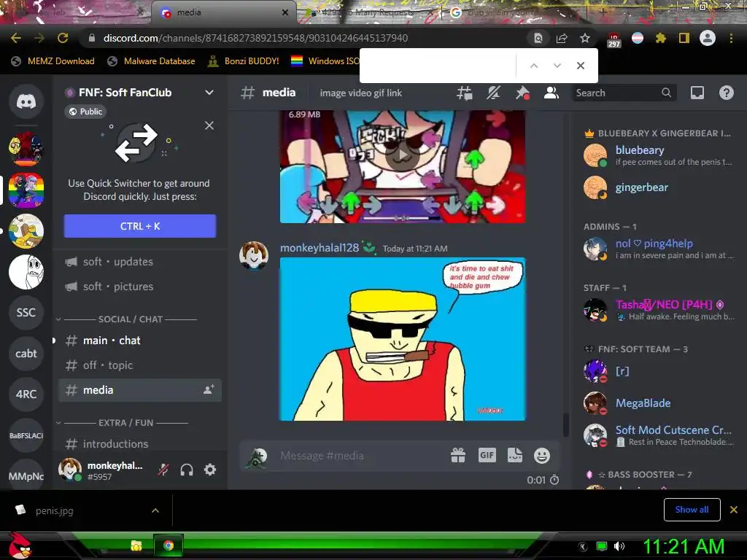Close the Quick Switcher tip
Image resolution: width=747 pixels, height=560 pixels.
[209, 125]
